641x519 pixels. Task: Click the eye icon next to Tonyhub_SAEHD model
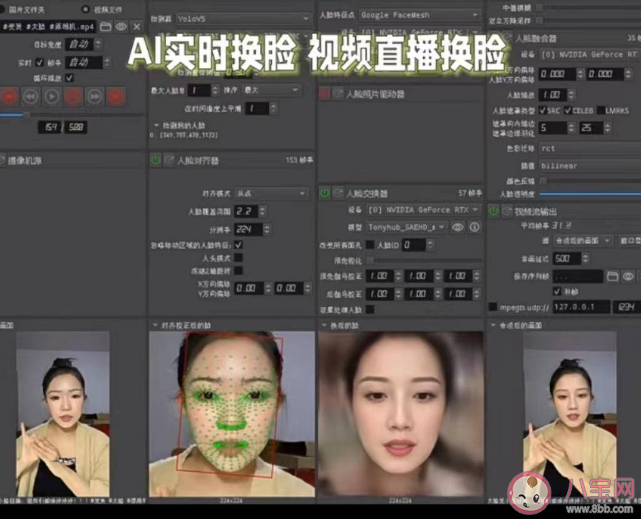(x=458, y=227)
